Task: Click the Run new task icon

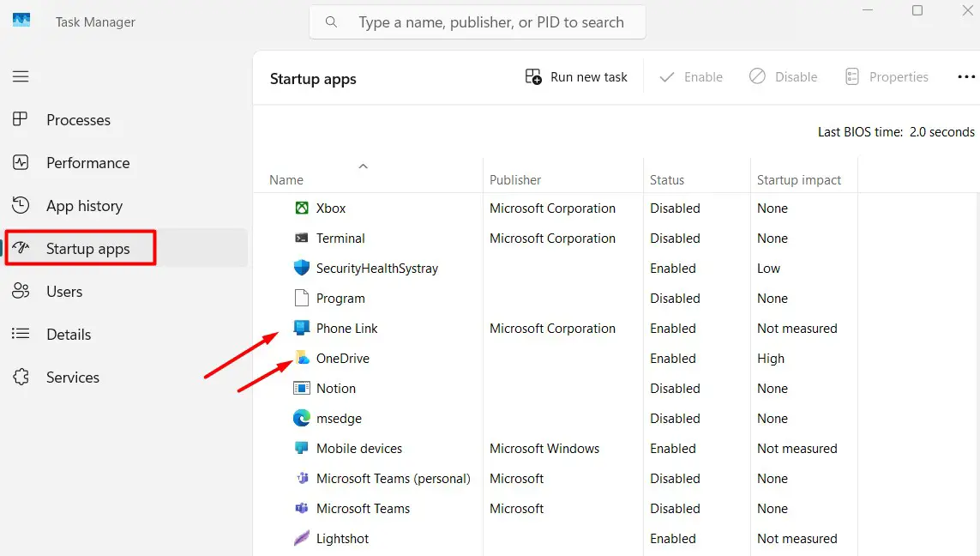Action: 534,76
